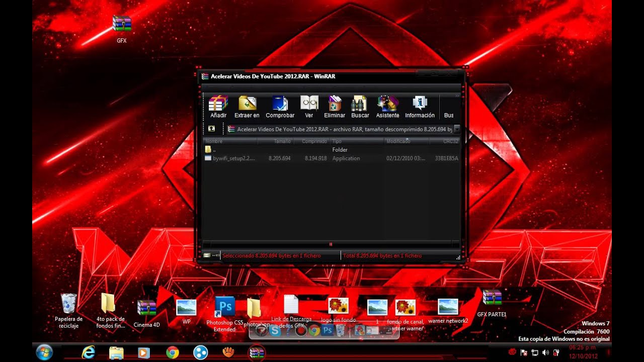This screenshot has width=644, height=362.
Task: Click recycle bin icon in floating dock
Action: click(341, 330)
